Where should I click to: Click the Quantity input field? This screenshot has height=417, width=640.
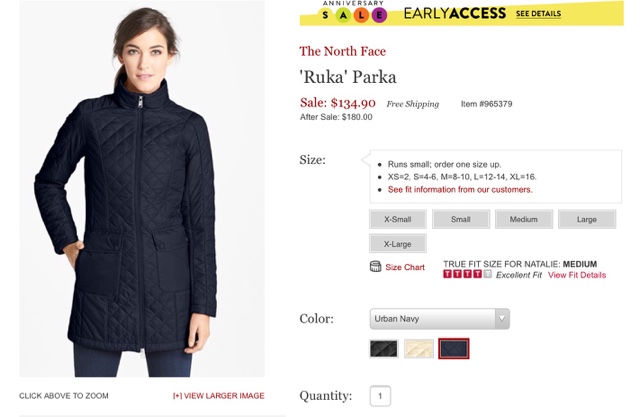pos(380,396)
